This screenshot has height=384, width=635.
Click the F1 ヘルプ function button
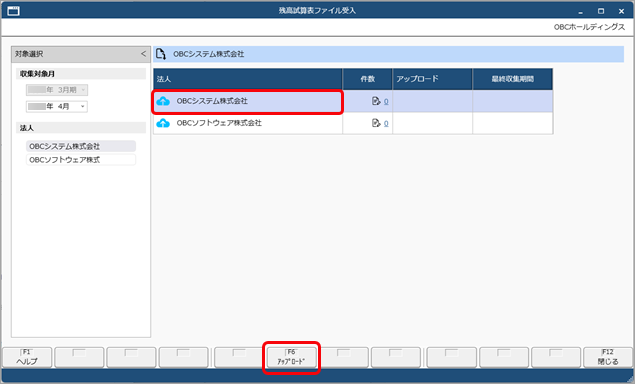coord(27,357)
